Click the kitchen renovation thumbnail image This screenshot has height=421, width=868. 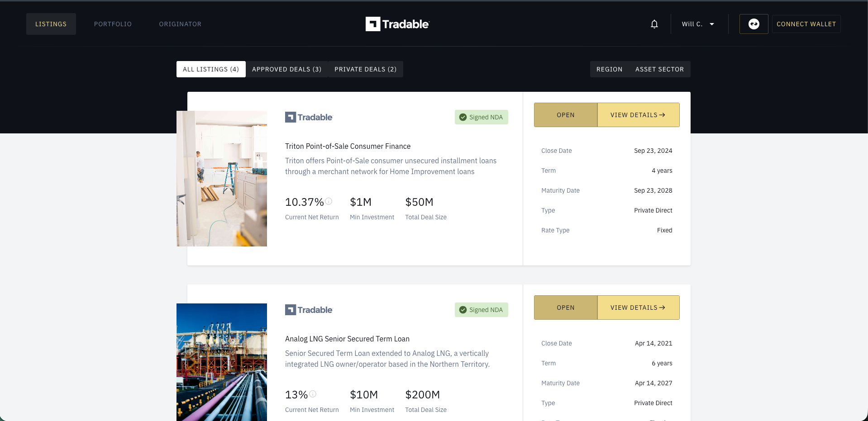coord(222,179)
